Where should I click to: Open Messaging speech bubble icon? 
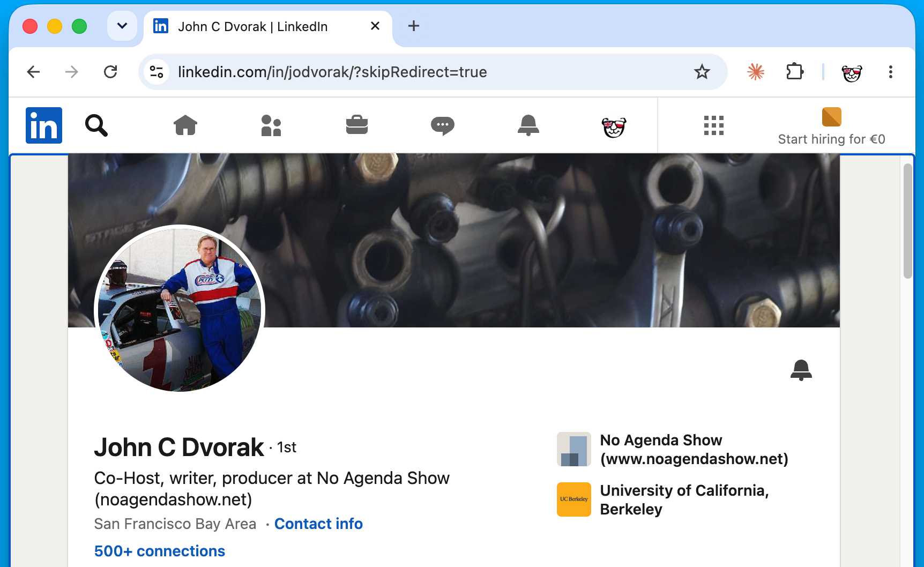(443, 126)
